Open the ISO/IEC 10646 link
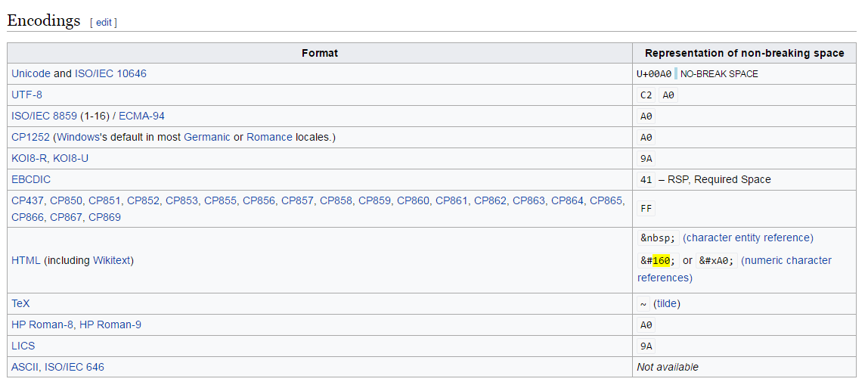 pyautogui.click(x=110, y=73)
